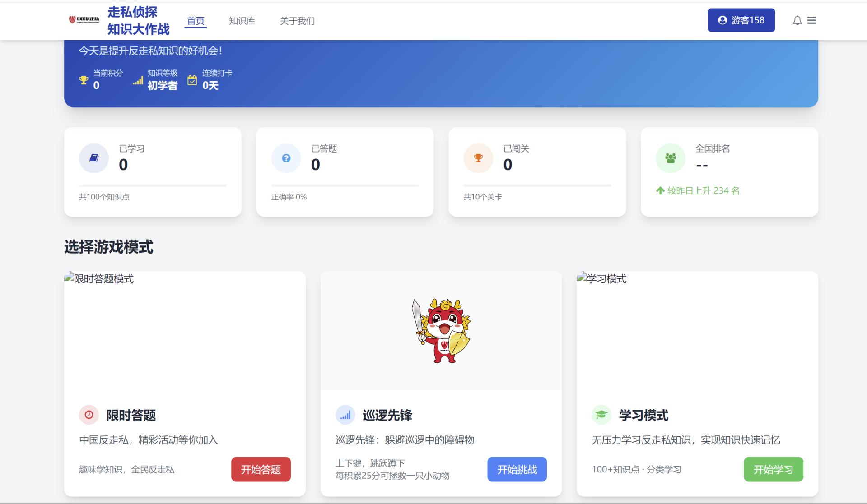867x504 pixels.
Task: Click the people icon in 全国排名 card
Action: [x=671, y=158]
